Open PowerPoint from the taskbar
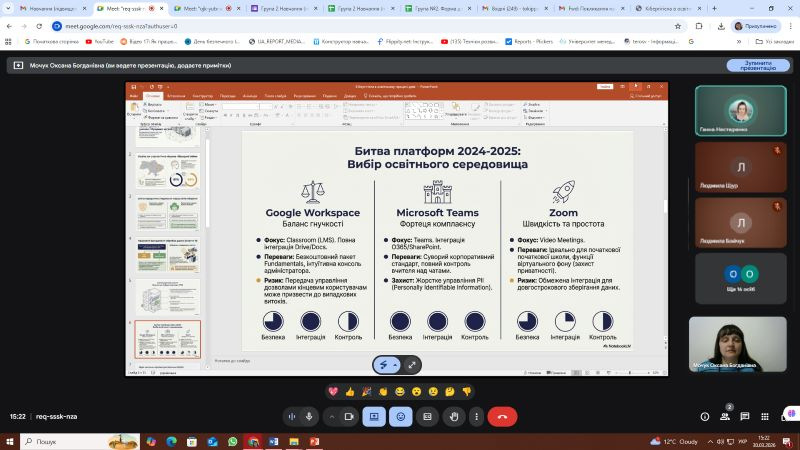Viewport: 800px width, 450px height. pyautogui.click(x=314, y=441)
